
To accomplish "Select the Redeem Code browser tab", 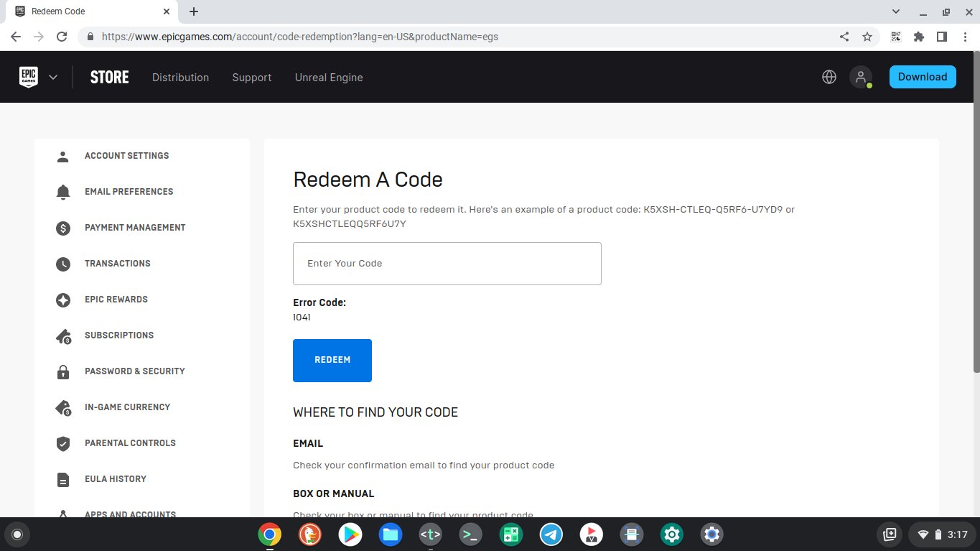I will [92, 11].
